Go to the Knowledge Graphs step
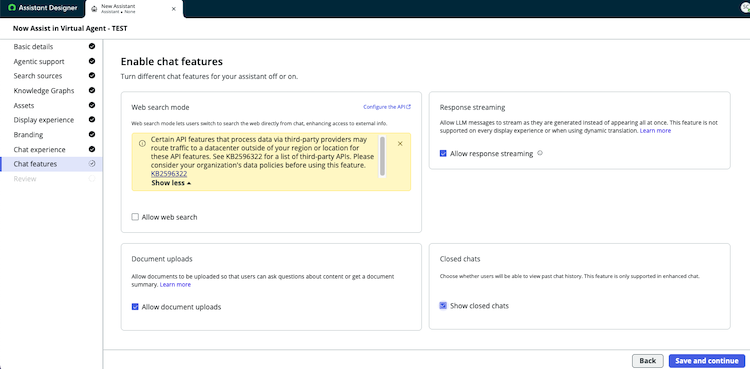This screenshot has height=369, width=750. coord(51,90)
